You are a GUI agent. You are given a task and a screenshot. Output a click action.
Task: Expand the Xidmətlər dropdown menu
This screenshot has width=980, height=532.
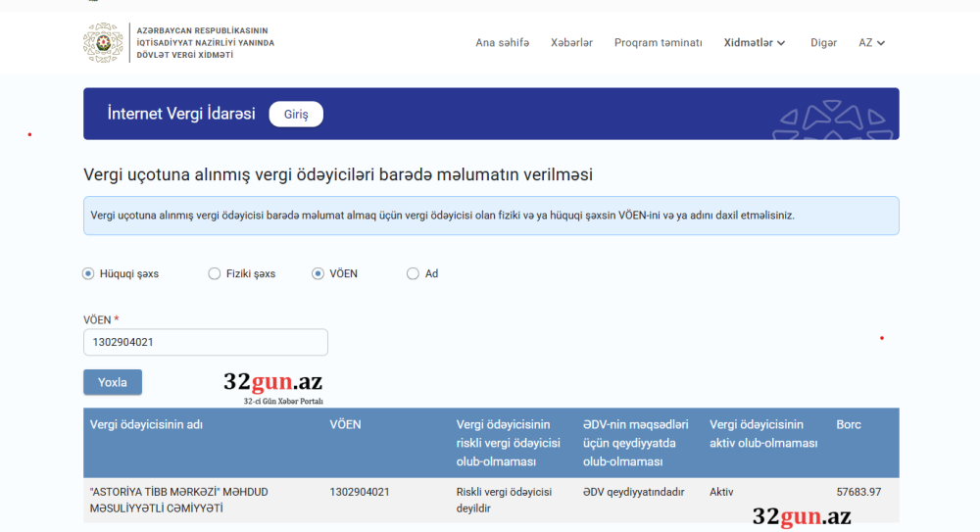[x=755, y=43]
